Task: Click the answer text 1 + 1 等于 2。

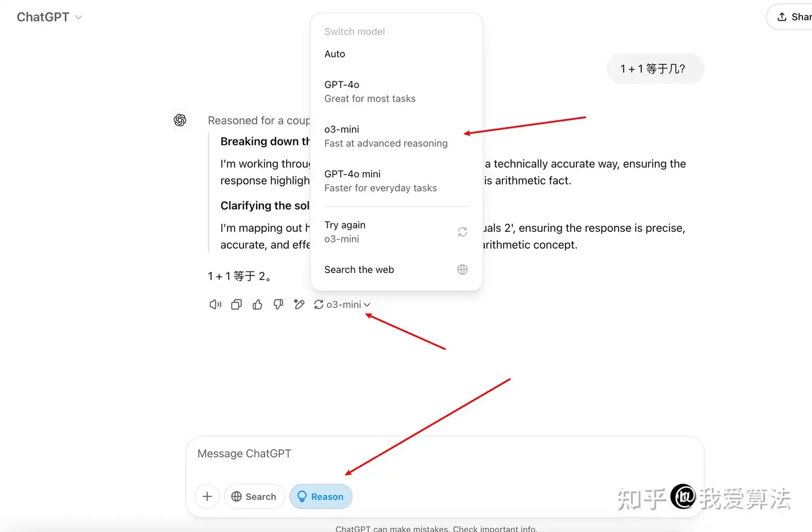Action: (x=241, y=276)
